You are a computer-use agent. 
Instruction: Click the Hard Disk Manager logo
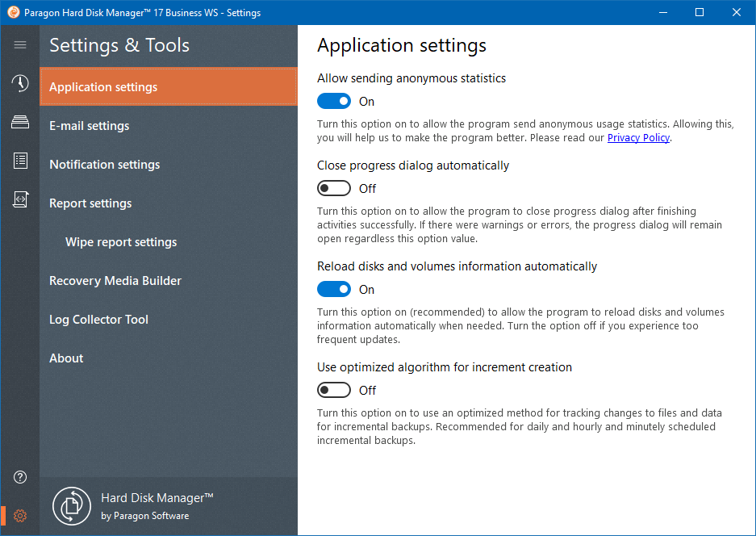(72, 506)
